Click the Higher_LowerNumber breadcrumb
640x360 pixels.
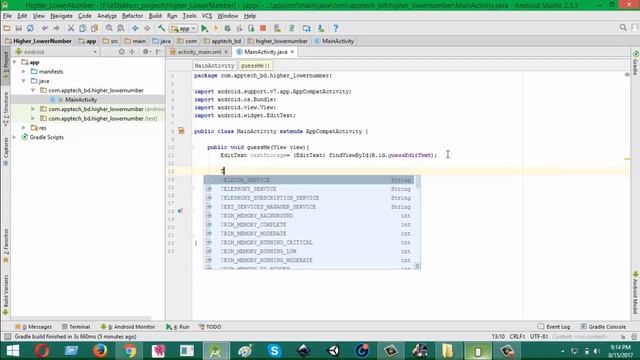[x=38, y=41]
